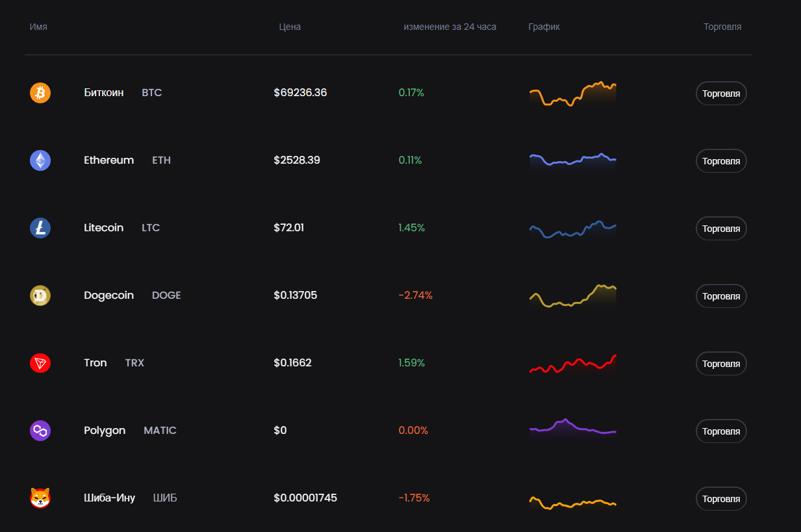Click the изменение за 24 часа header
Screen dimensions: 801x532
tap(450, 27)
